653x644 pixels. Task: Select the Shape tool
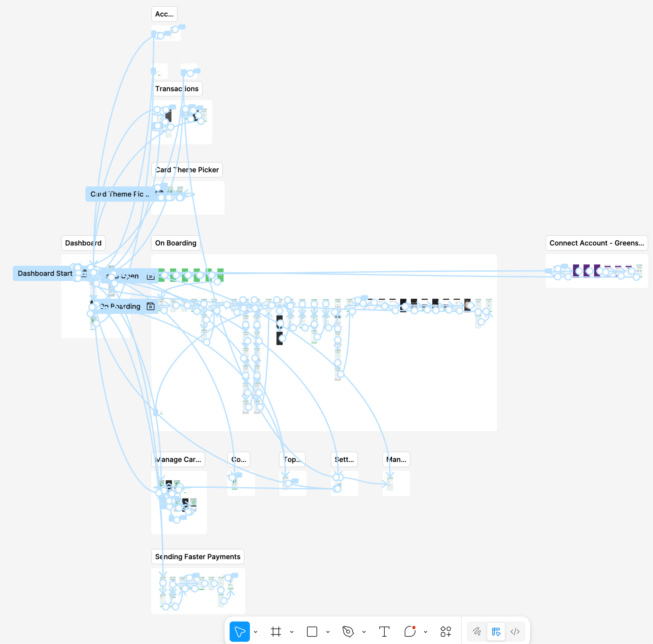(312, 631)
